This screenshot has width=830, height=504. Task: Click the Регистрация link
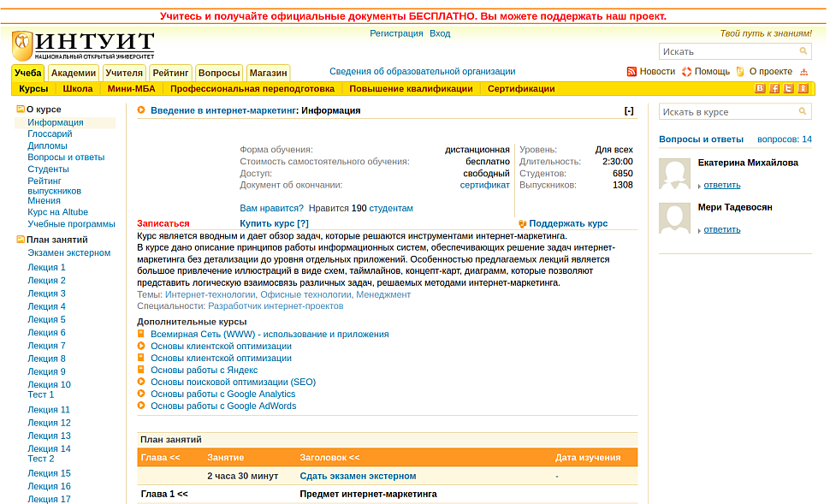(x=396, y=33)
